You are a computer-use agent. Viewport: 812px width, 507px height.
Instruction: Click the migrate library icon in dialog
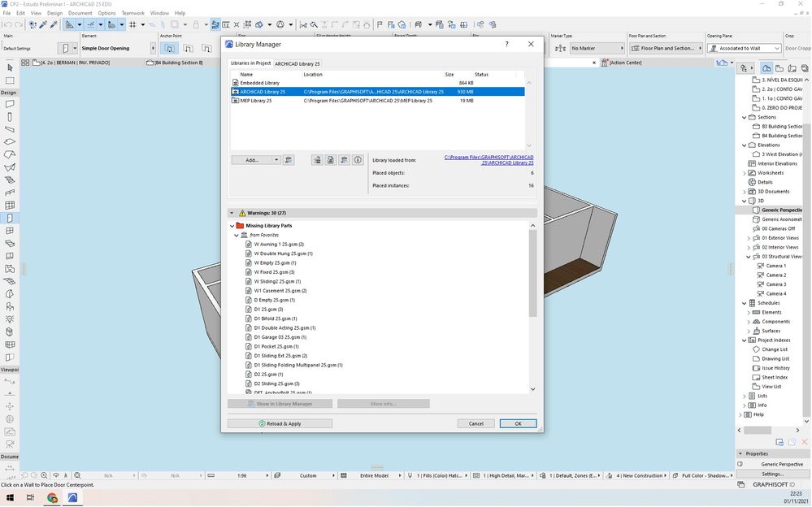point(317,160)
